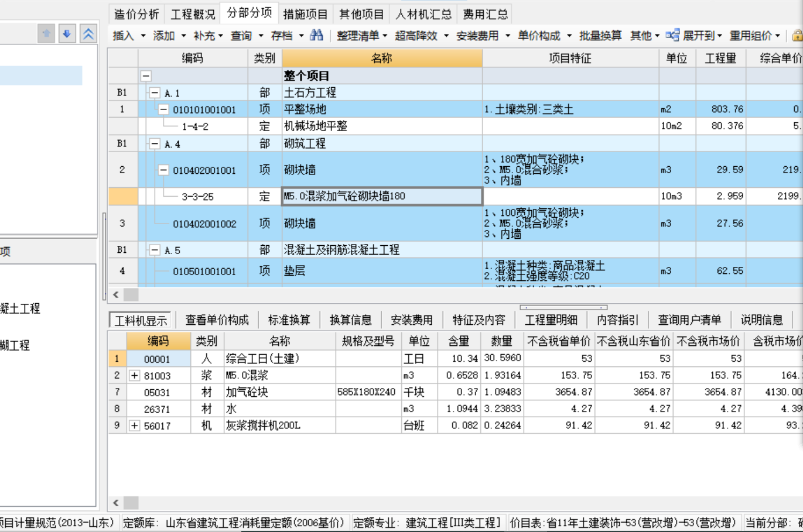Collapse item 010101001001 平整场地
The height and width of the screenshot is (532, 803).
point(163,109)
